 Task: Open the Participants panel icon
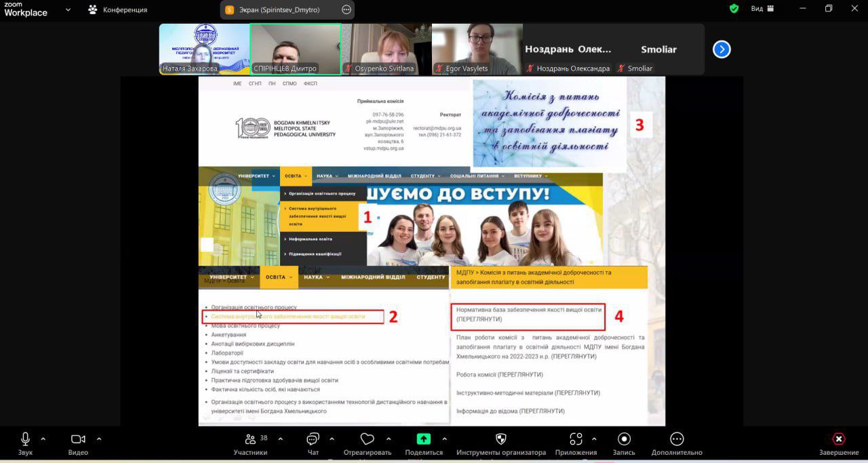(x=250, y=439)
